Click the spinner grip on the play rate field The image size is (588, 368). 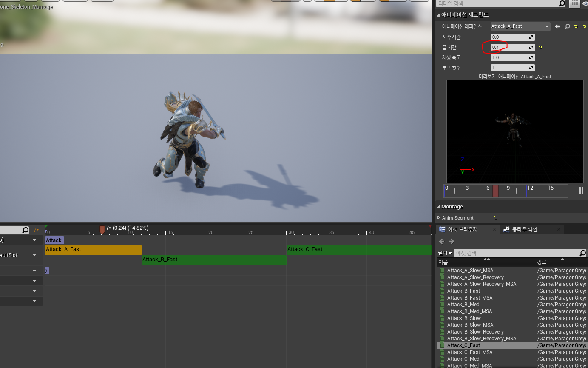(x=531, y=58)
